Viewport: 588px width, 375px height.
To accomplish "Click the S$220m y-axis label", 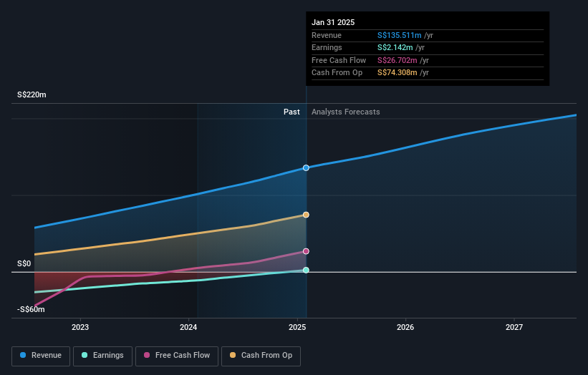I will coord(32,94).
